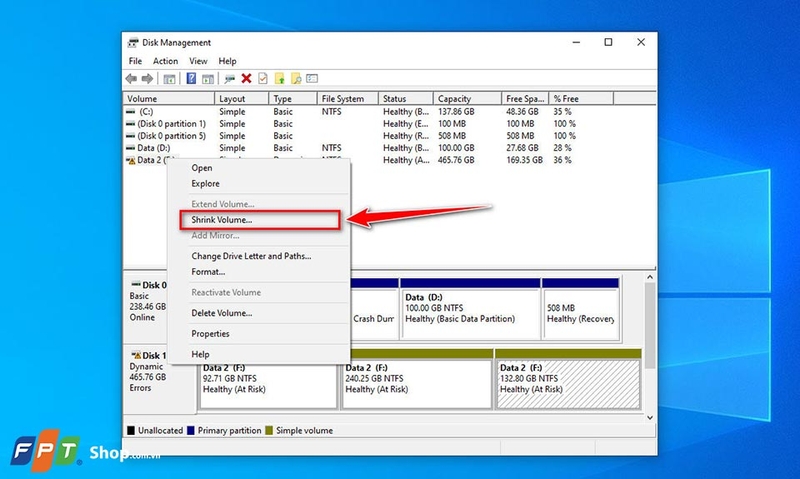800x479 pixels.
Task: Select Shrink Volume... in context menu
Action: (x=259, y=220)
